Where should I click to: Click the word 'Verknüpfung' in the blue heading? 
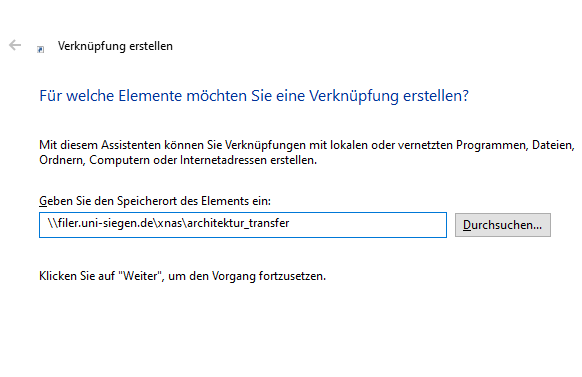tap(354, 96)
